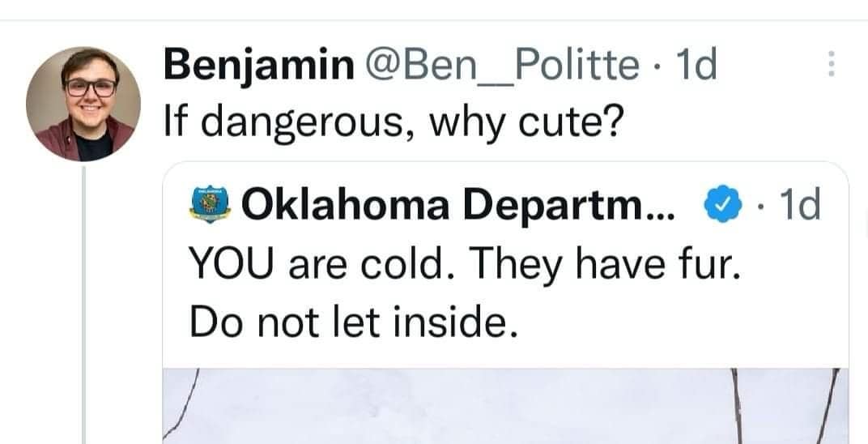Click the truncated "Departm..." text in the quoted header
Image resolution: width=868 pixels, height=444 pixels.
(573, 206)
